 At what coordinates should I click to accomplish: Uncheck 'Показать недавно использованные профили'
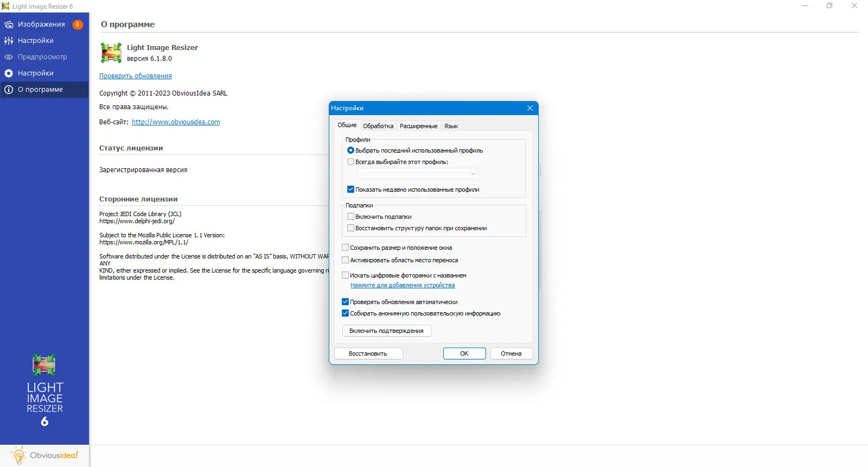[x=350, y=190]
